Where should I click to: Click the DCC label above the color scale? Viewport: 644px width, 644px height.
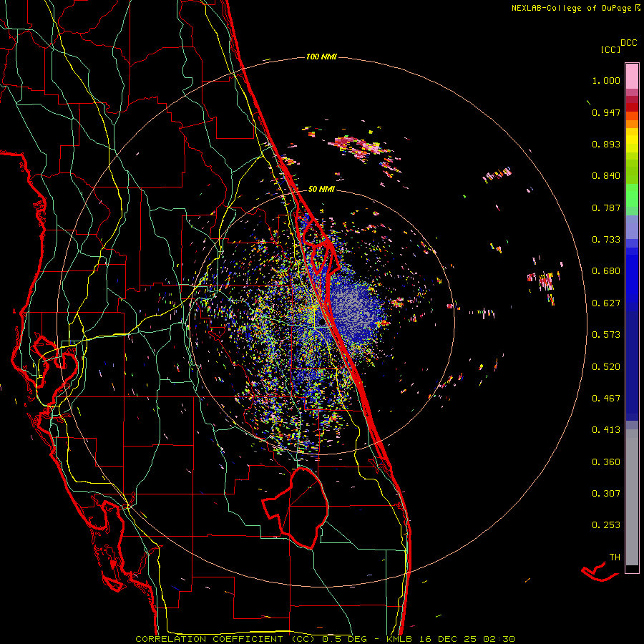tap(628, 43)
